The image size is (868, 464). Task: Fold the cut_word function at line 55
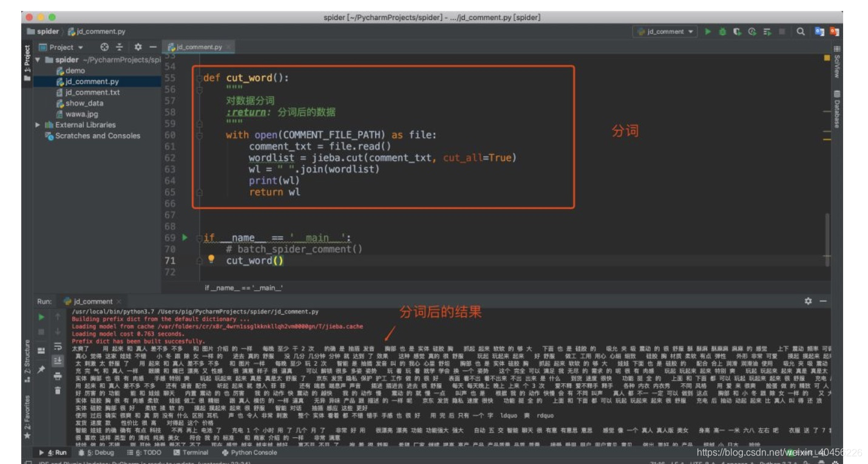pos(198,78)
